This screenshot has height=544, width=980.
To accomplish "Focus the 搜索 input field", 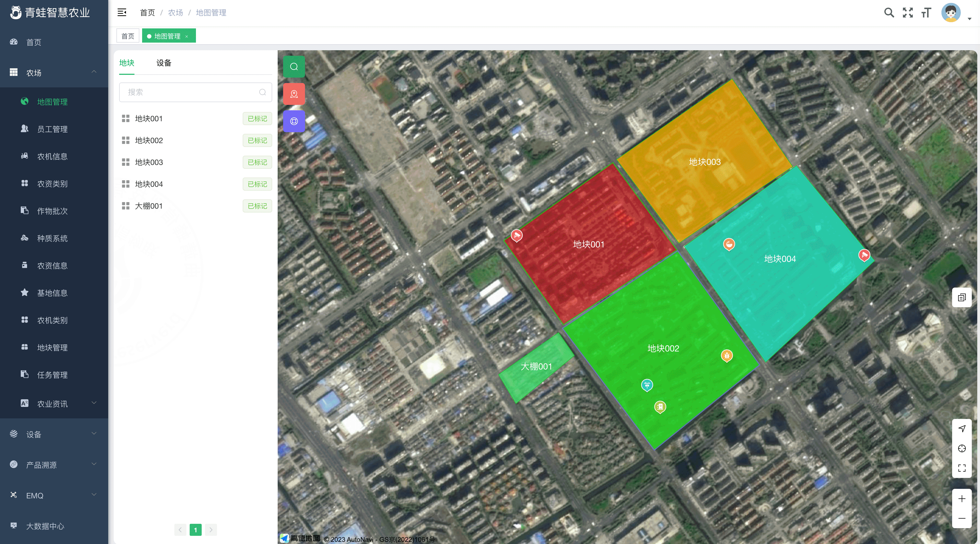I will click(x=195, y=92).
